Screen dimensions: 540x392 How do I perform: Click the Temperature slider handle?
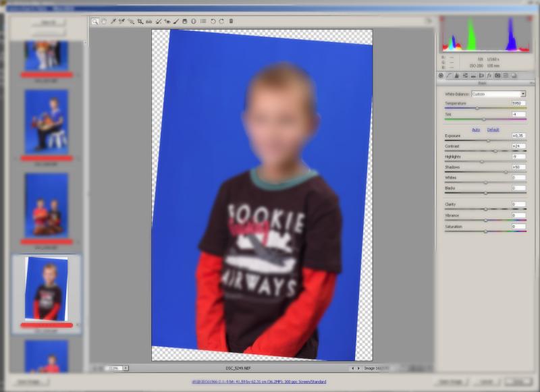(x=477, y=108)
